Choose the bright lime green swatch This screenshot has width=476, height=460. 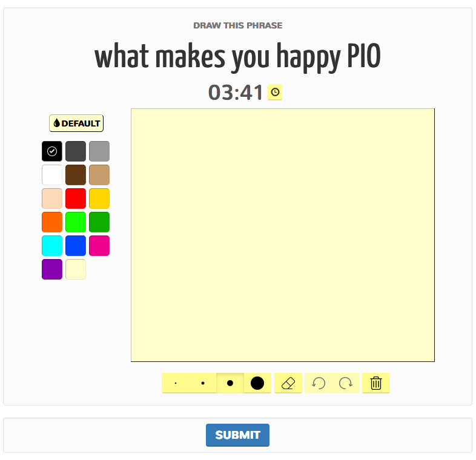point(76,222)
